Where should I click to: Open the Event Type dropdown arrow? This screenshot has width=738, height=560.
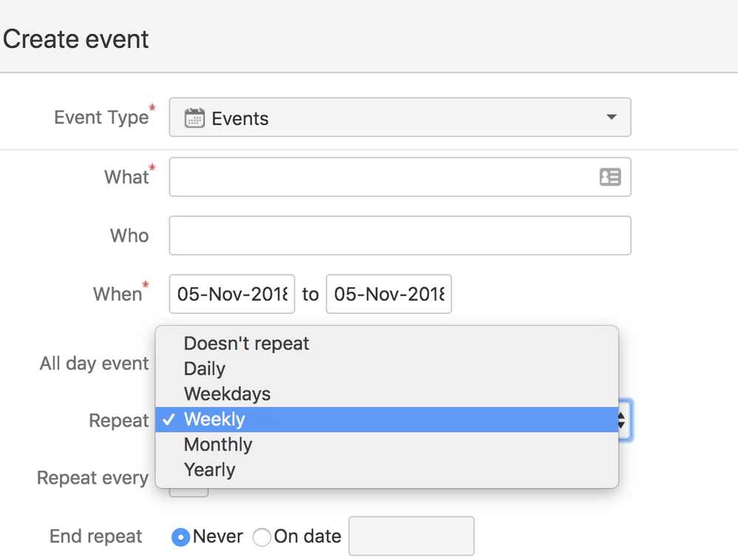tap(610, 117)
